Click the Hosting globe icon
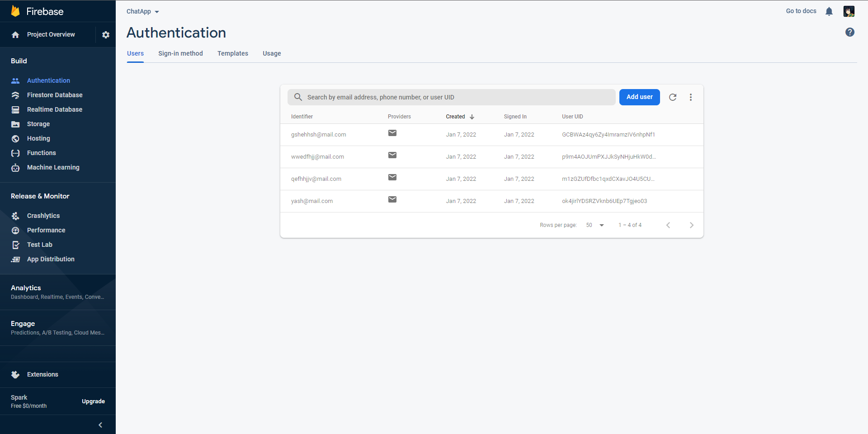This screenshot has width=868, height=434. (x=15, y=138)
